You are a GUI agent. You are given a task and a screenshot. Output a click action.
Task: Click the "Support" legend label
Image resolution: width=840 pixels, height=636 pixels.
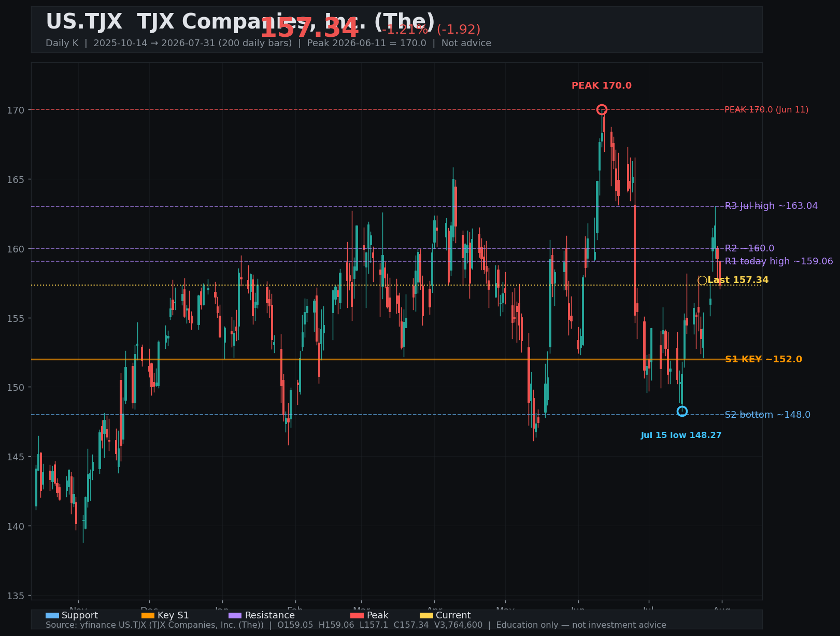[x=80, y=615]
